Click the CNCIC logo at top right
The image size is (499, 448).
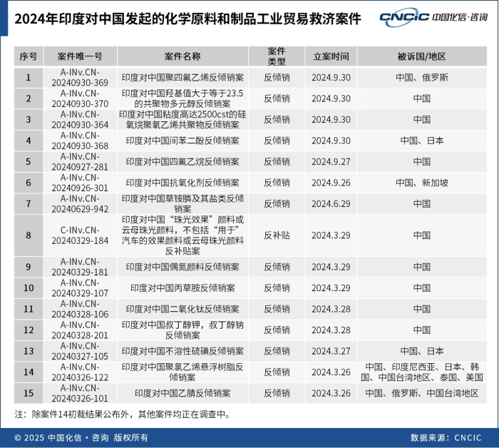tap(433, 17)
